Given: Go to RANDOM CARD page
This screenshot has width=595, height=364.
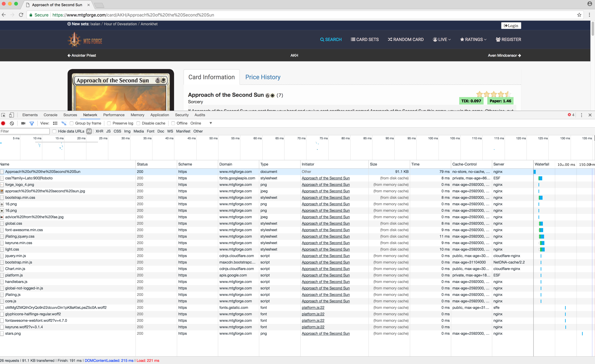Looking at the screenshot, I should pyautogui.click(x=406, y=40).
